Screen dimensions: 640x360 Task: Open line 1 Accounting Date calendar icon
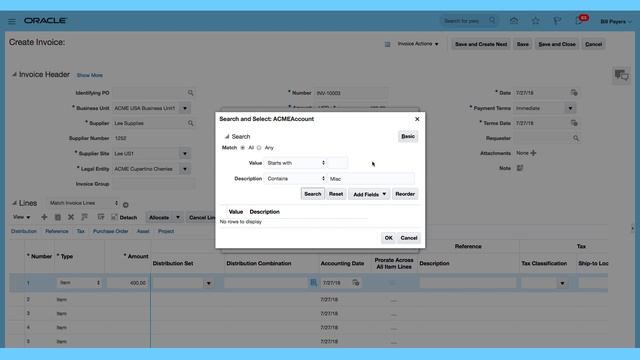[x=356, y=282]
